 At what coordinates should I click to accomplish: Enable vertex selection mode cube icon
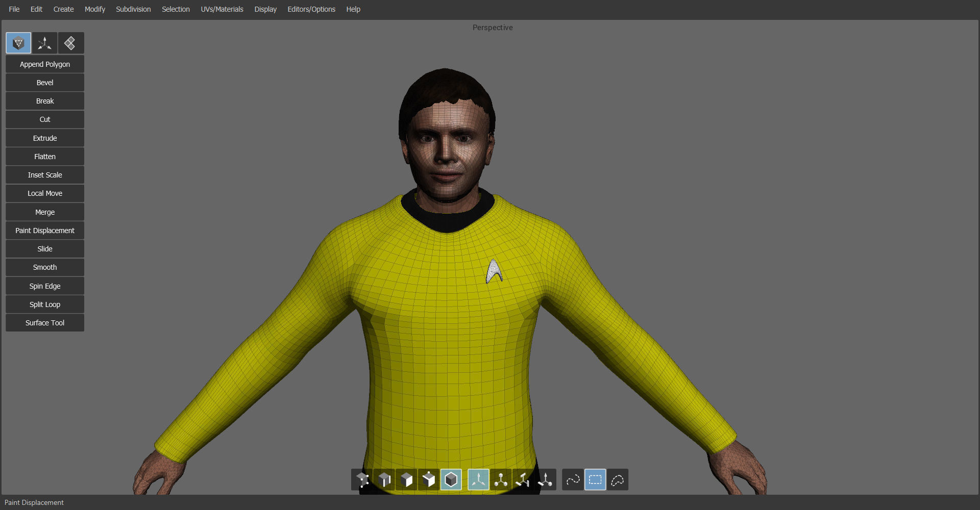[362, 480]
